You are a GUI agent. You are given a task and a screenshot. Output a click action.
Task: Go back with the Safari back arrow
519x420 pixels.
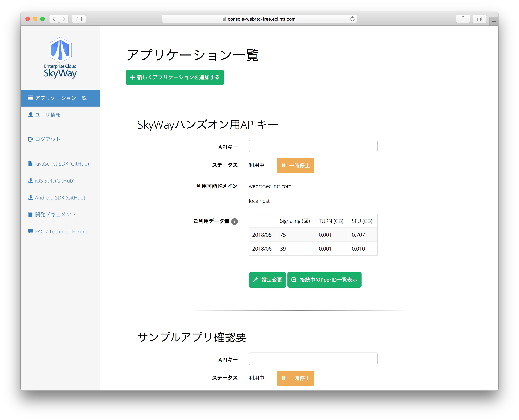pyautogui.click(x=54, y=19)
